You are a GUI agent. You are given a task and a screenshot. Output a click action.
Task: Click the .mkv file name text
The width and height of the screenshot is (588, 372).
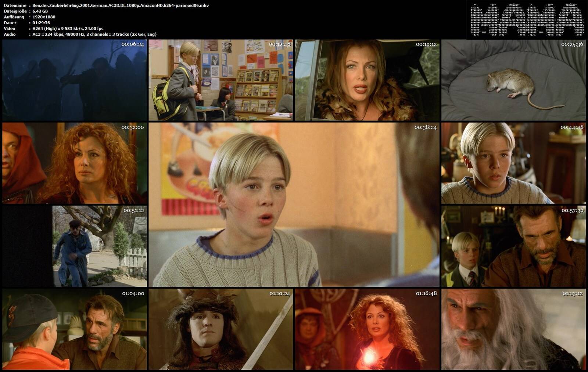pos(121,6)
